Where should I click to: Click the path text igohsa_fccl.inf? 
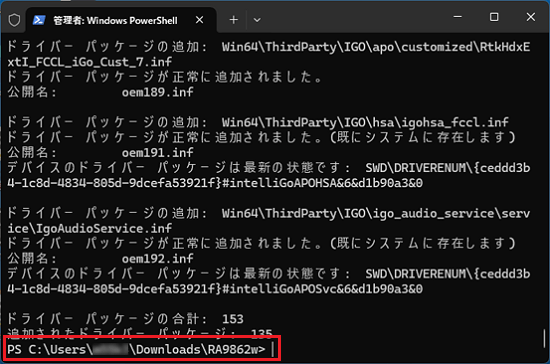pos(455,122)
